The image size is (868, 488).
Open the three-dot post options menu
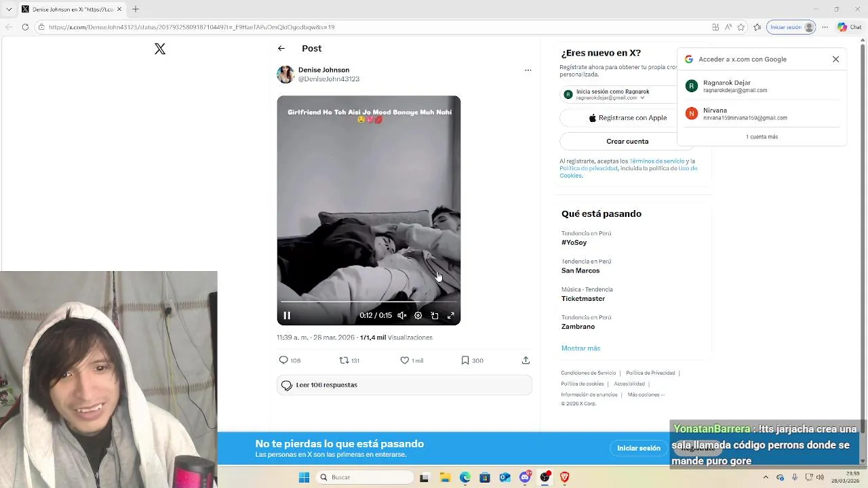528,70
